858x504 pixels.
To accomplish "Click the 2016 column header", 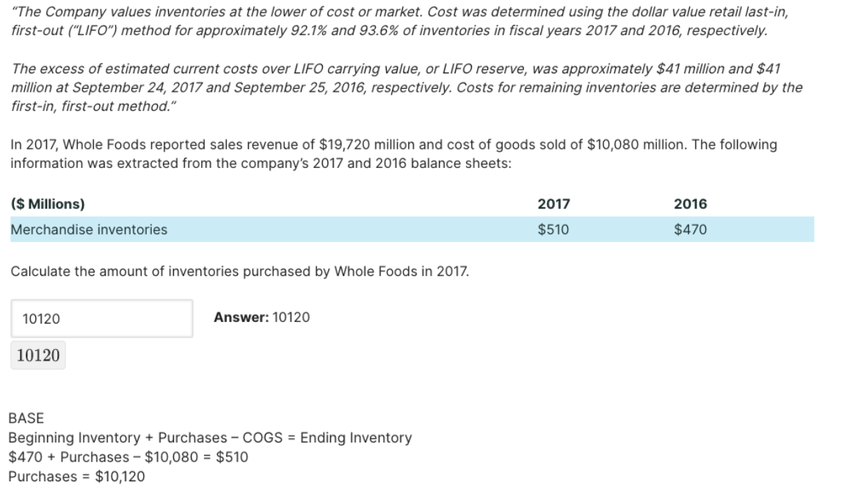I will click(x=691, y=204).
